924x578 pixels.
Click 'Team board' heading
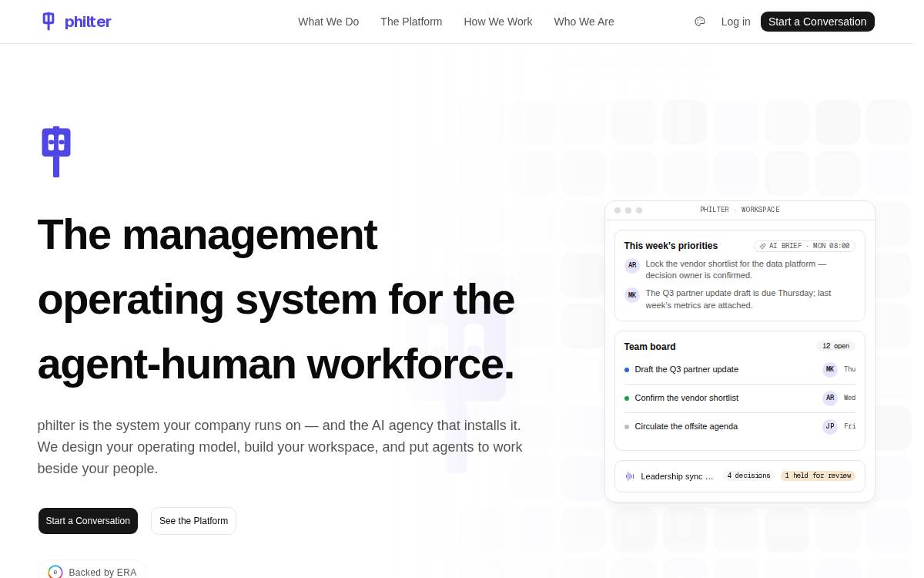coord(650,347)
